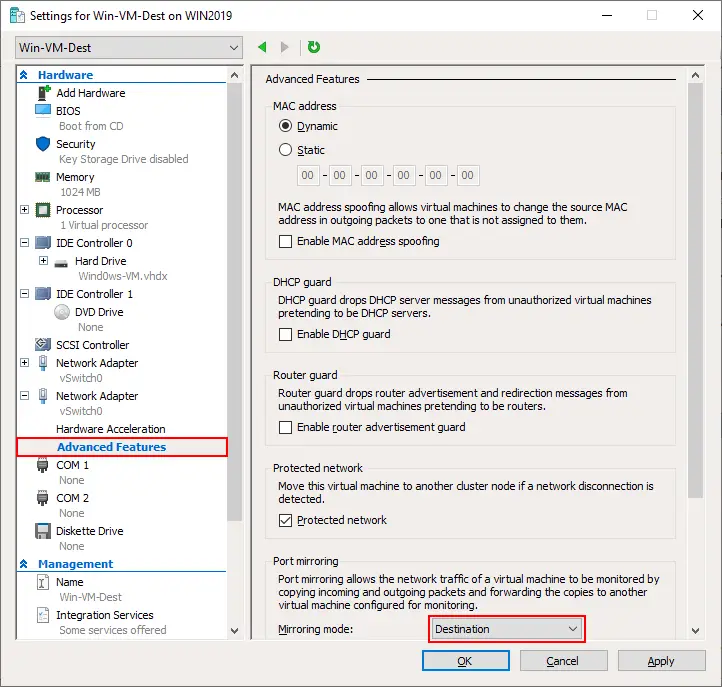This screenshot has height=687, width=722.
Task: Click the Apply button
Action: click(x=661, y=661)
